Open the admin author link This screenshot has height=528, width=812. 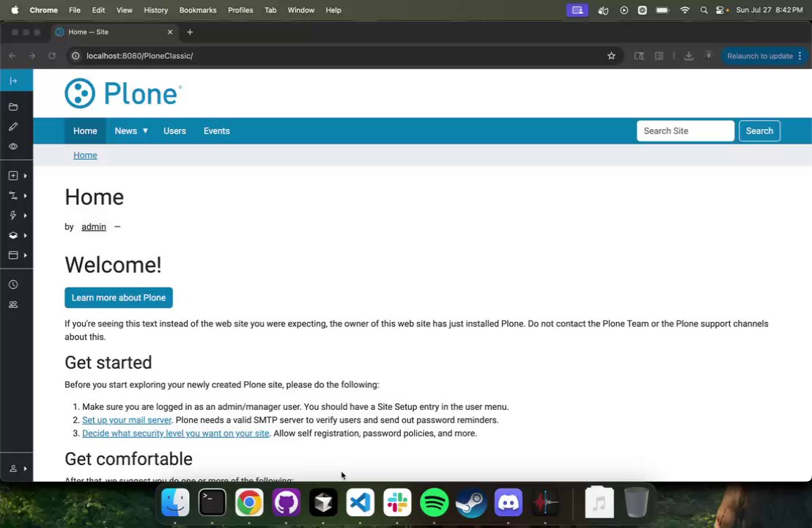tap(94, 227)
